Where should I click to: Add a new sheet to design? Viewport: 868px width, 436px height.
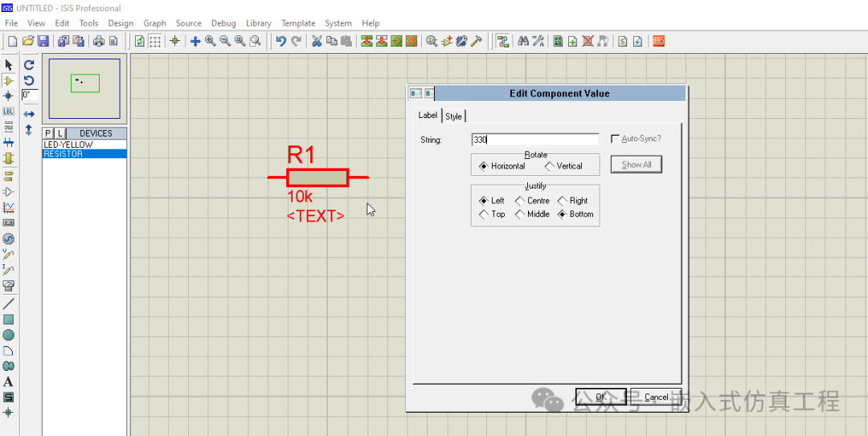573,41
